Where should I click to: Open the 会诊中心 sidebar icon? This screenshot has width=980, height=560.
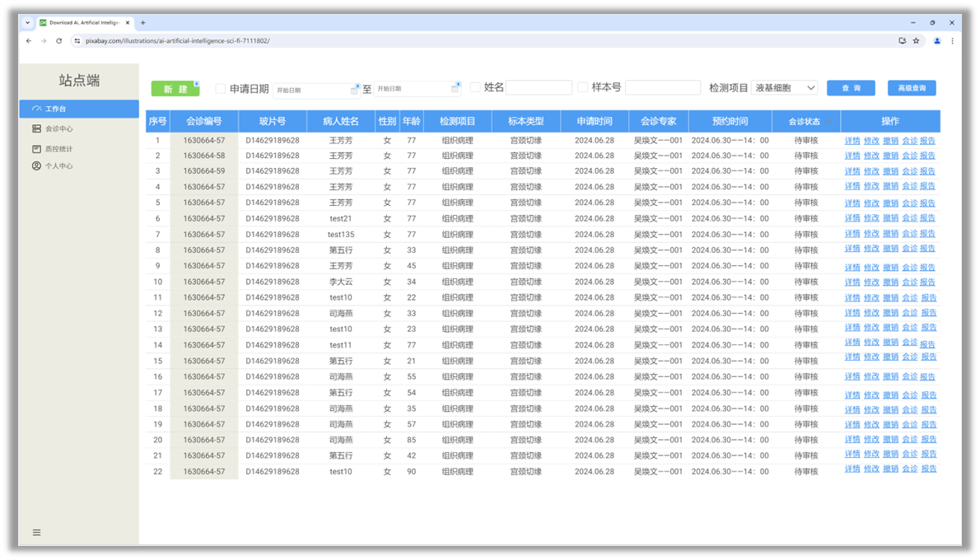[36, 128]
